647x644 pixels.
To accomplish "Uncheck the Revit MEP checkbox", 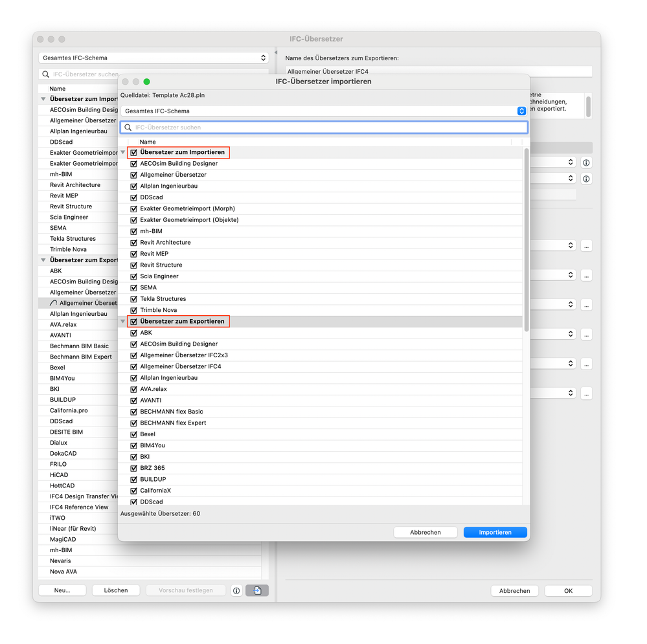I will (133, 254).
